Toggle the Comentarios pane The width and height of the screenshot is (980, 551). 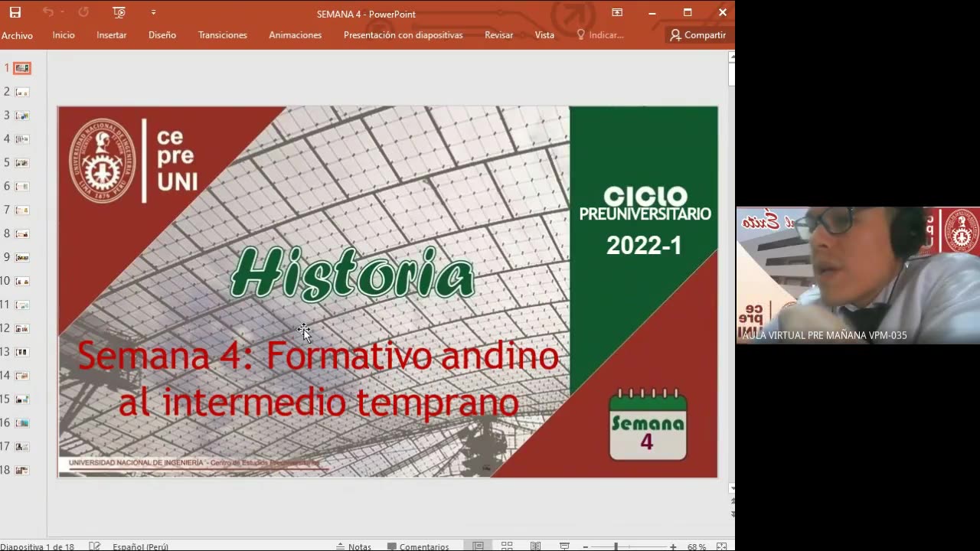418,546
